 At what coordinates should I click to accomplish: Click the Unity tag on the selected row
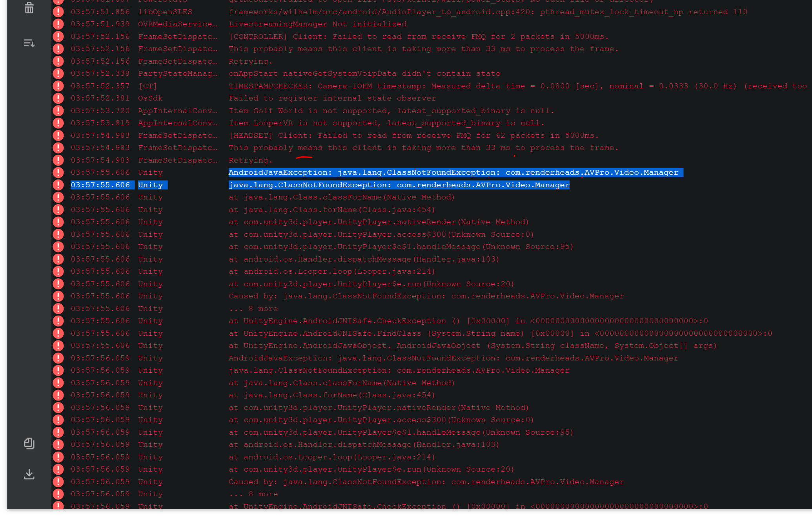152,185
